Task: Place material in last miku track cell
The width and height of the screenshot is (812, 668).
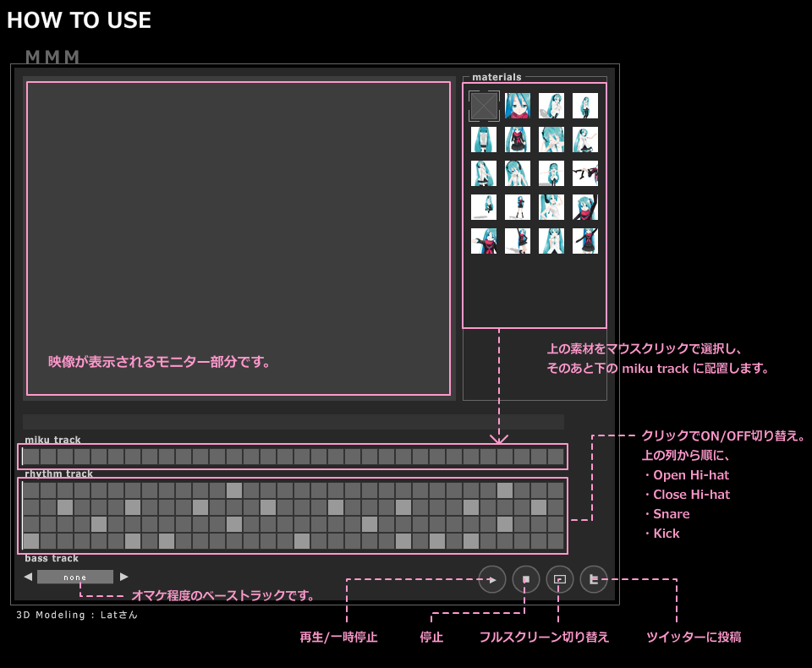Action: 556,457
